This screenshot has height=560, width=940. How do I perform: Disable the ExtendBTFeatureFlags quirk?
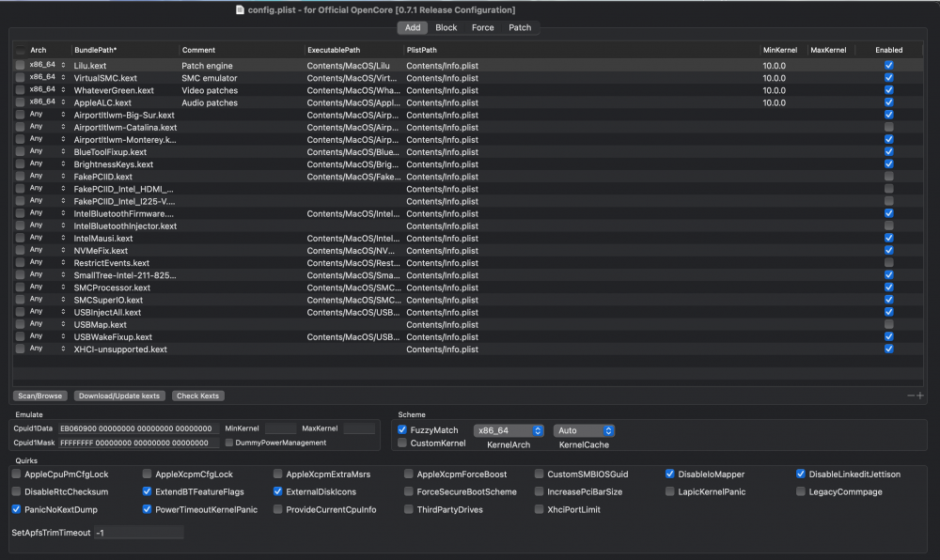point(147,491)
